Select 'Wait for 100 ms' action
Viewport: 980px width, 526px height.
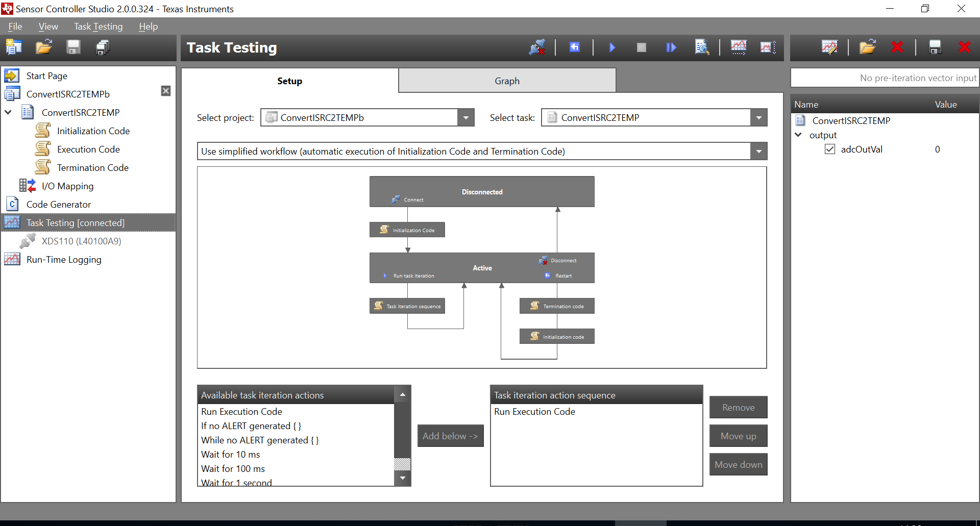click(296, 469)
